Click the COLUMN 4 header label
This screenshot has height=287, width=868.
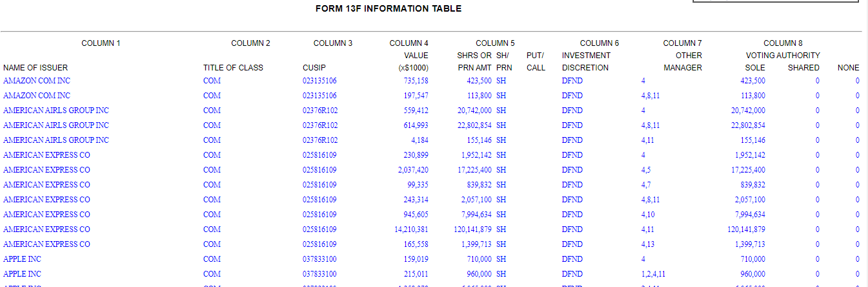[x=409, y=43]
